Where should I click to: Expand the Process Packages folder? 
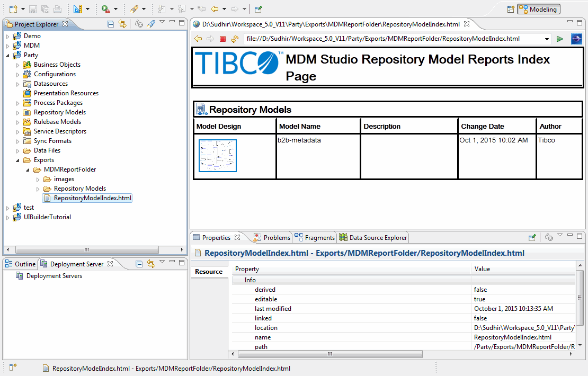point(17,103)
